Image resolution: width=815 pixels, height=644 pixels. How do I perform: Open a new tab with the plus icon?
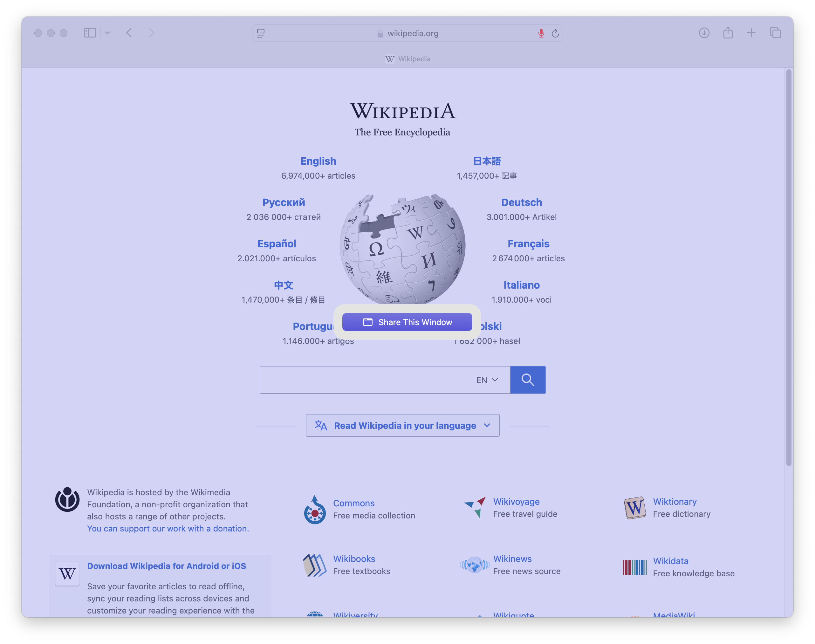click(751, 33)
